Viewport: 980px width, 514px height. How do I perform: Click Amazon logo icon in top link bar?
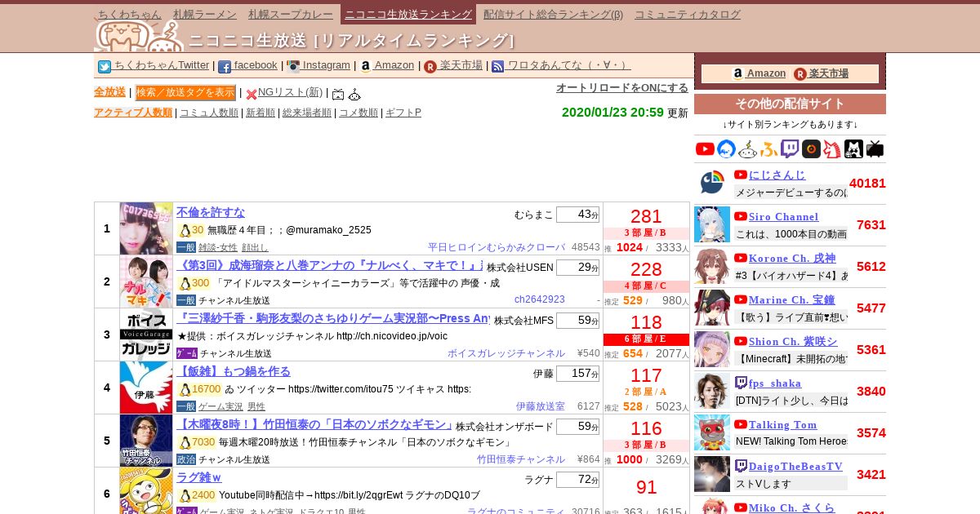(365, 67)
